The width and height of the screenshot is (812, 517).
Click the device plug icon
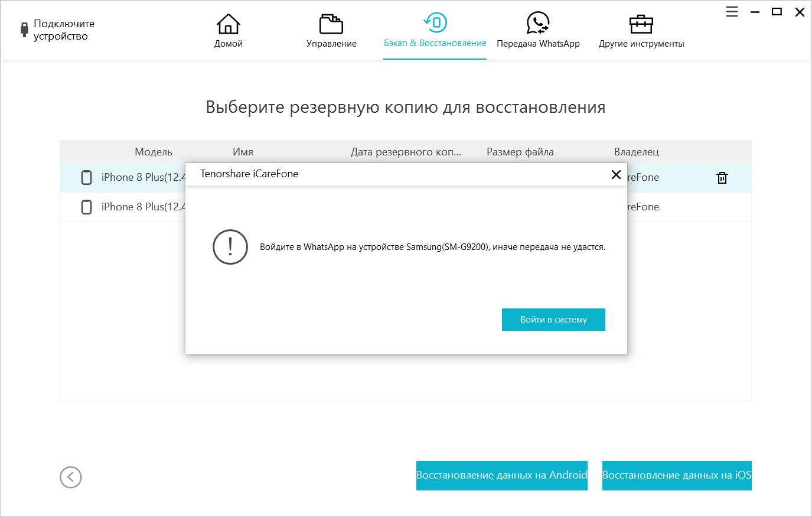[24, 30]
